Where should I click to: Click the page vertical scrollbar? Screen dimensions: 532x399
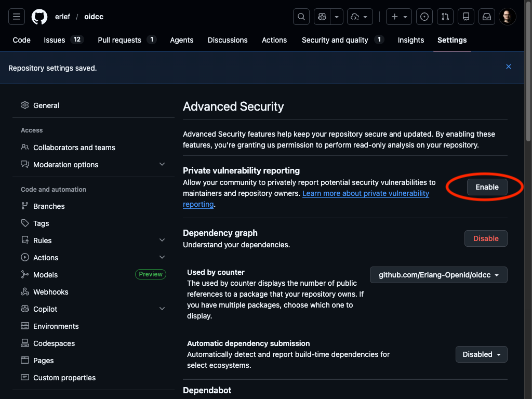528,71
